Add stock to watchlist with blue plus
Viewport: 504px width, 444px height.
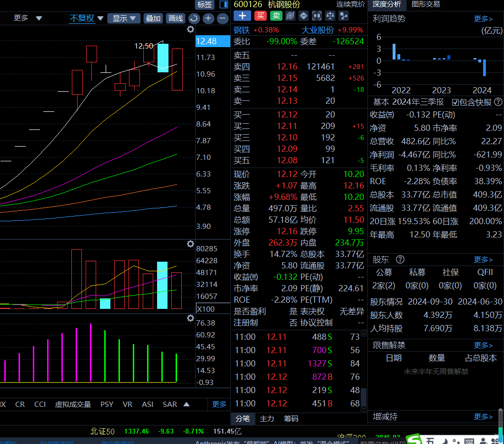[242, 16]
